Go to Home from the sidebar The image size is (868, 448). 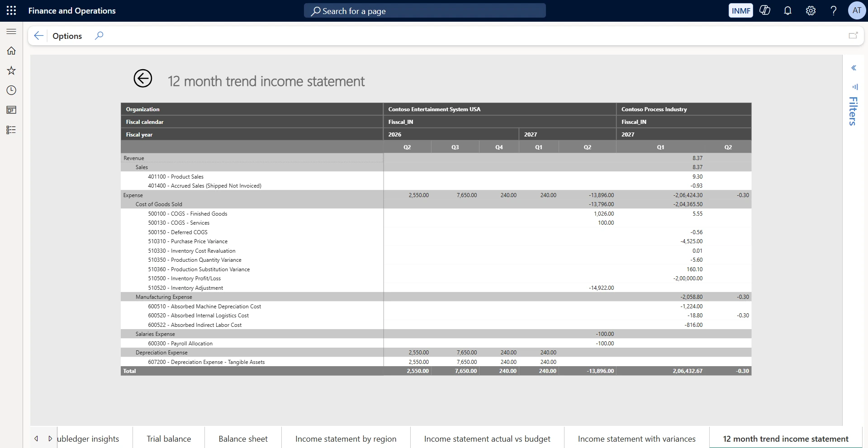point(11,51)
